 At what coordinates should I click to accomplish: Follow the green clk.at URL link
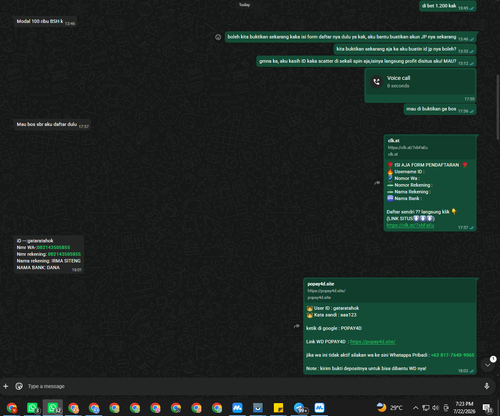pos(410,225)
